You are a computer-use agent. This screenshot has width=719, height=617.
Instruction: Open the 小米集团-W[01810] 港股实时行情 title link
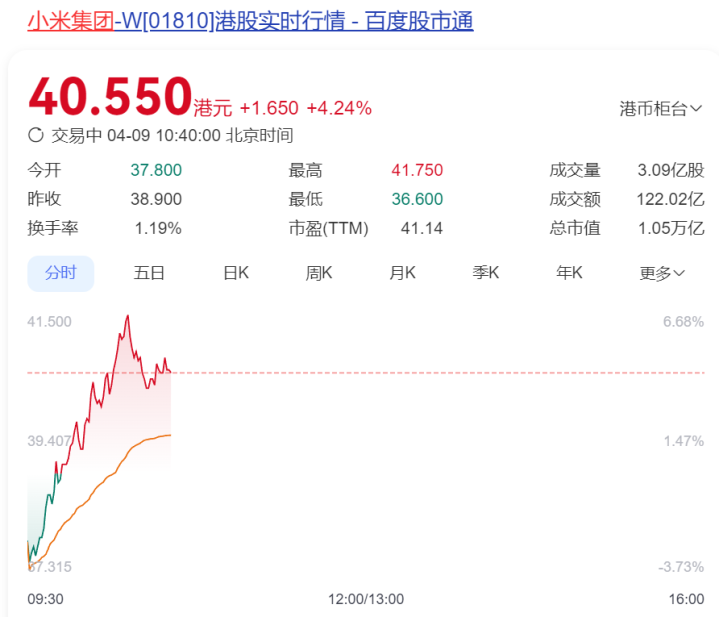coord(250,21)
